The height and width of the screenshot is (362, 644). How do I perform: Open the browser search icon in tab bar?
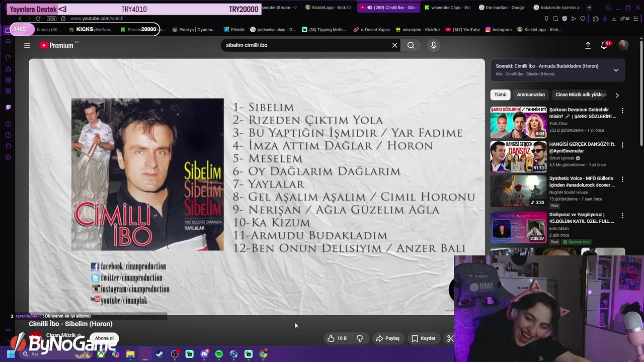[x=608, y=8]
